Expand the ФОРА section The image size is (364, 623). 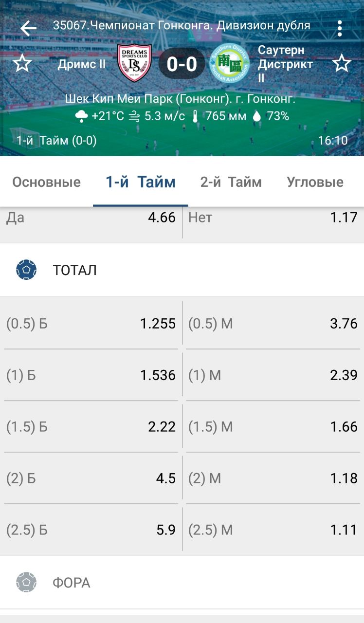[182, 582]
